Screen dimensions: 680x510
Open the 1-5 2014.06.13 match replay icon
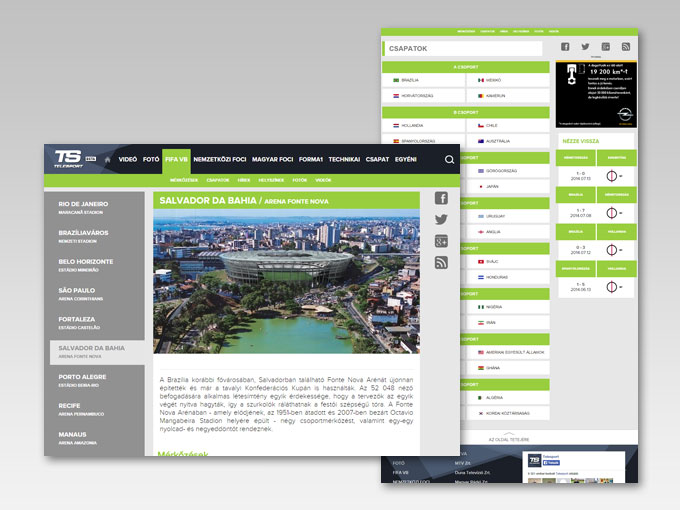(x=612, y=287)
